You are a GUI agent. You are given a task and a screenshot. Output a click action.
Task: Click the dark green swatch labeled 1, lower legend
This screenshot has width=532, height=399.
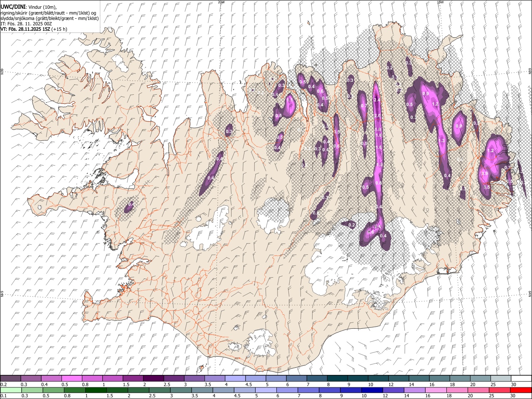[x=96, y=390]
